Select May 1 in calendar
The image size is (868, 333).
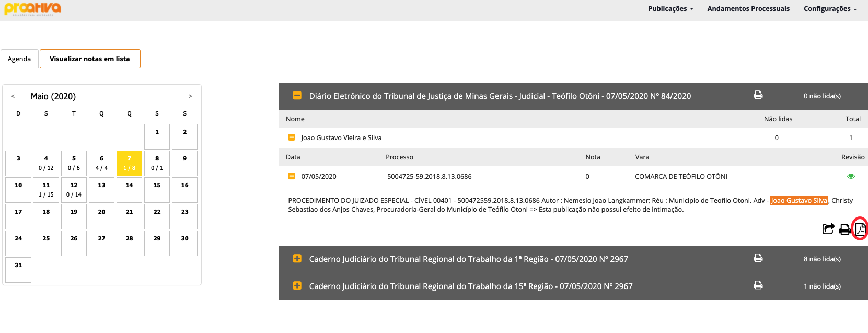(157, 136)
